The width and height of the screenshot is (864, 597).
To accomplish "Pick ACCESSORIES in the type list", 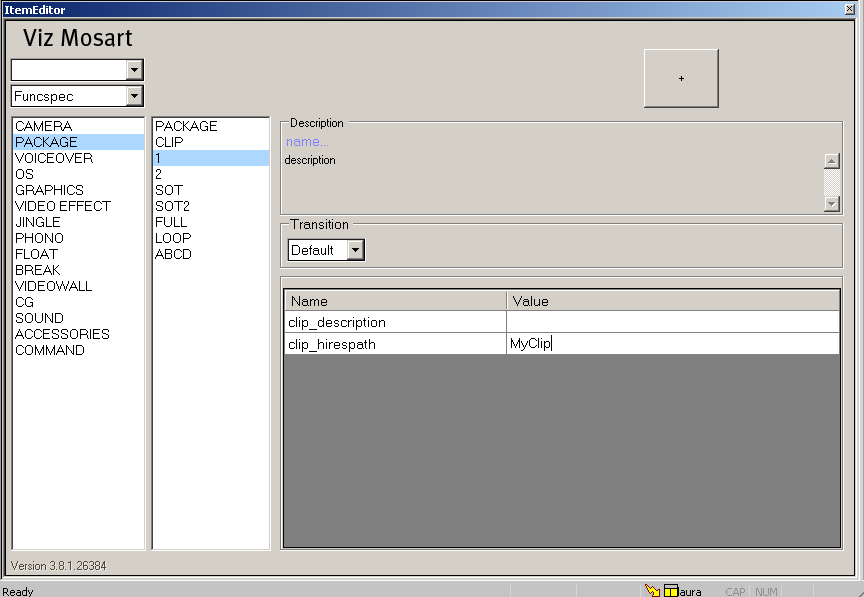I will (x=62, y=334).
